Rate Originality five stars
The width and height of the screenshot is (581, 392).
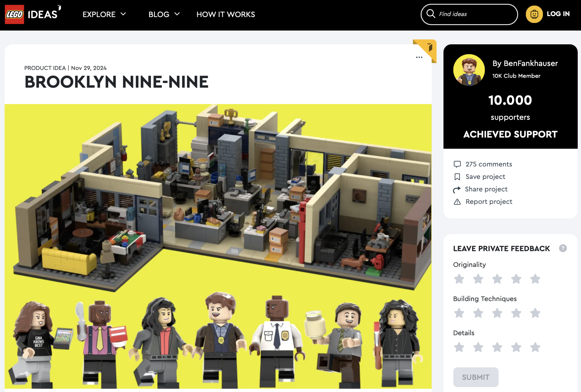[535, 279]
